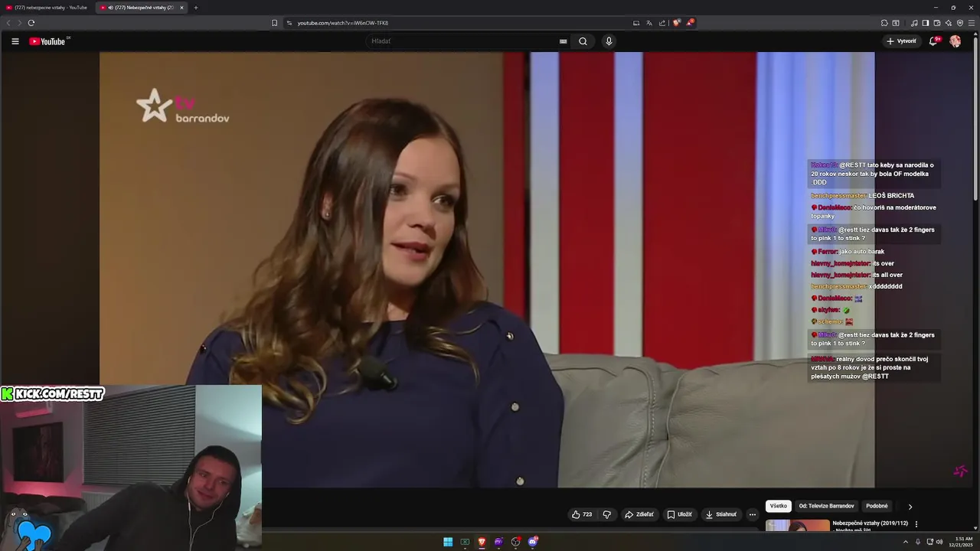The height and width of the screenshot is (551, 980).
Task: Click the Zdieľať share button
Action: tap(639, 514)
